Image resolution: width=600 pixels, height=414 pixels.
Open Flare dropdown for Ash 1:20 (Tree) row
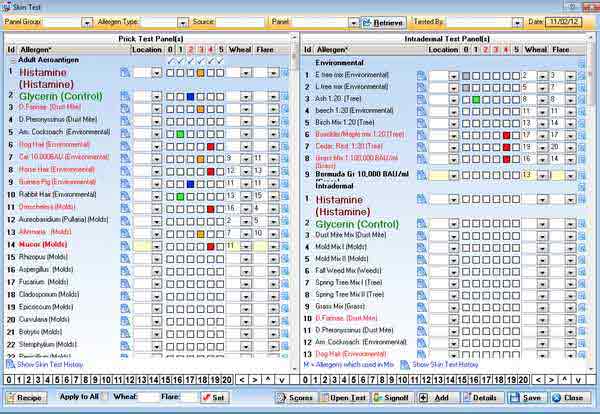click(x=571, y=100)
